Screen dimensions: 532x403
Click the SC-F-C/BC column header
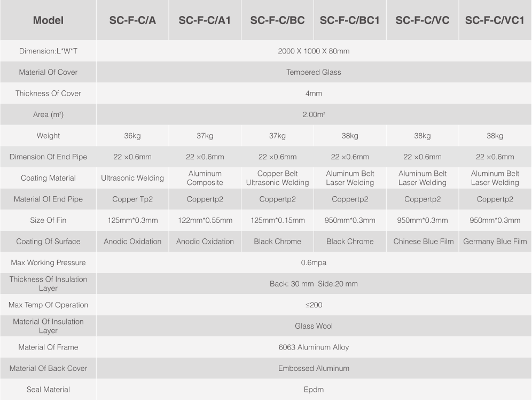click(x=277, y=20)
